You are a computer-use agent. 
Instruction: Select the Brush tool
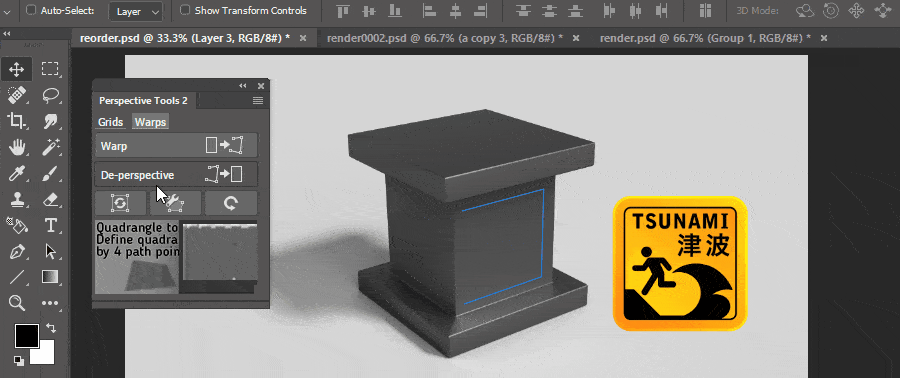click(51, 173)
